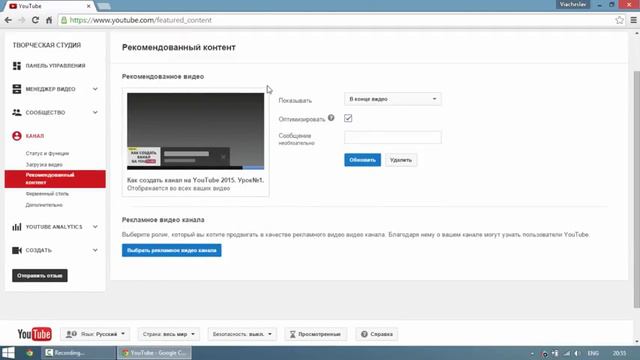
Task: Click the Сообщение необязательно text field
Action: click(393, 137)
